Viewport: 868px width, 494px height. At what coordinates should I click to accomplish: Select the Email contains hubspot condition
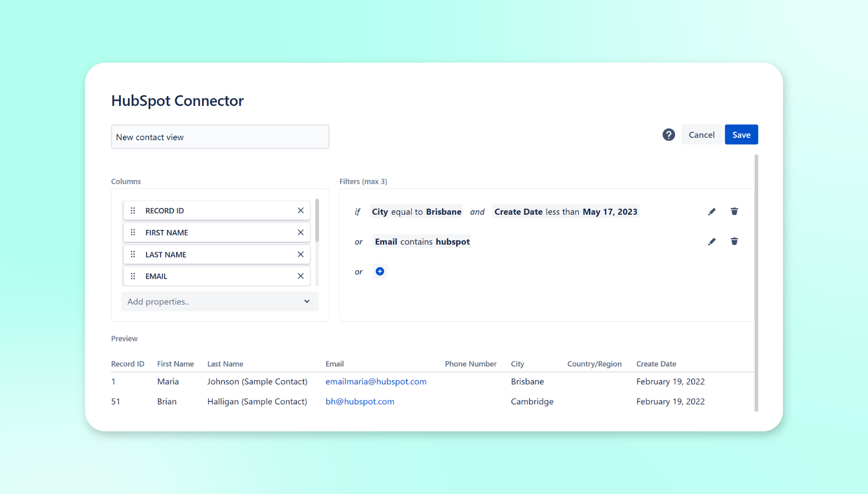422,242
